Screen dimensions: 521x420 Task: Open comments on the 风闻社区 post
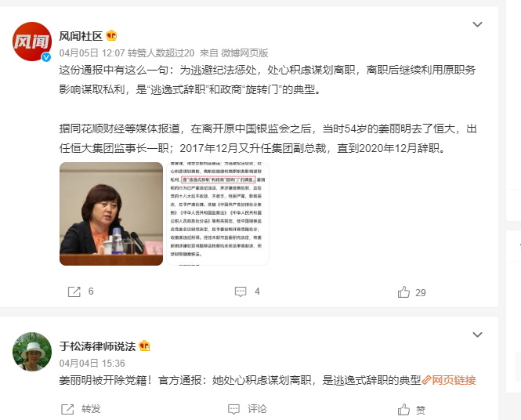(x=241, y=291)
